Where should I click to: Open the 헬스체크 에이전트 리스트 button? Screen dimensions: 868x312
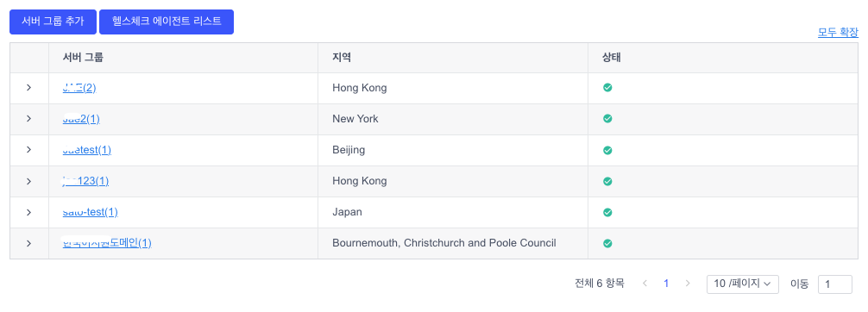(167, 22)
